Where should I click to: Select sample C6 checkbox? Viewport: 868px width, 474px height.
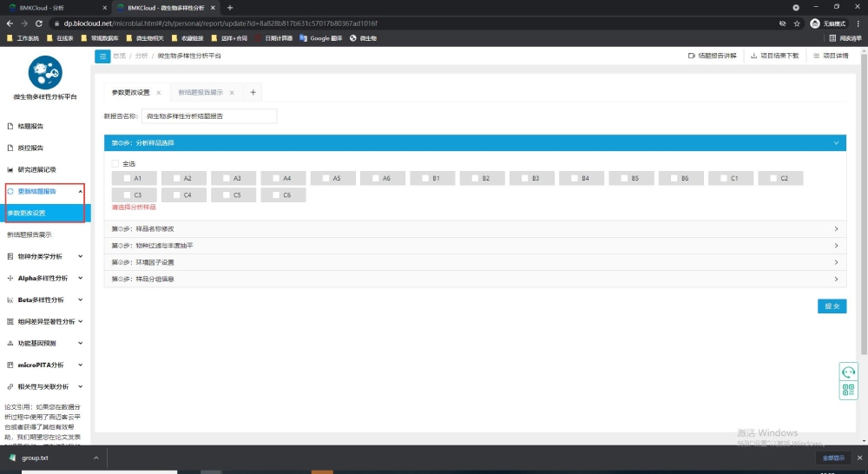(276, 195)
